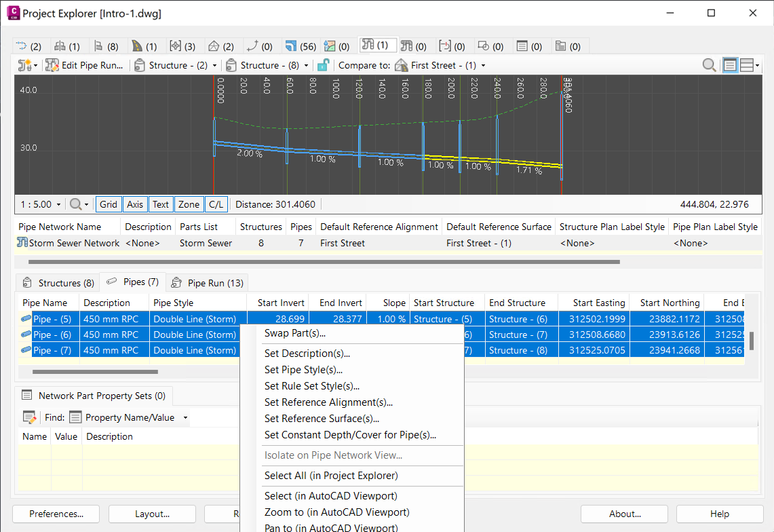
Task: Open the Surfaces tab next to count (3)
Action: coord(221,46)
